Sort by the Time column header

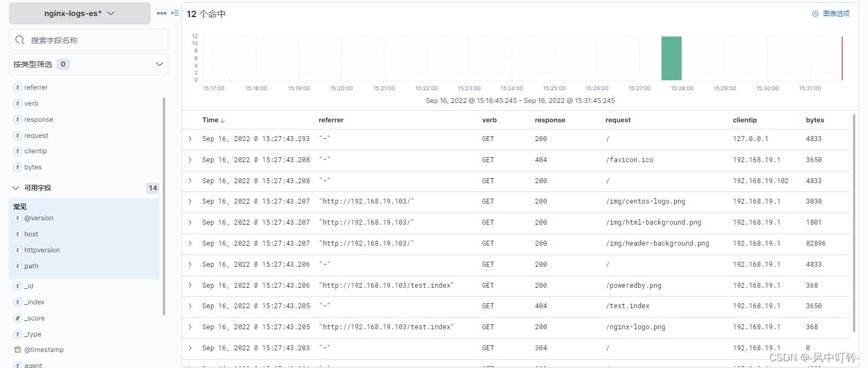click(x=213, y=120)
